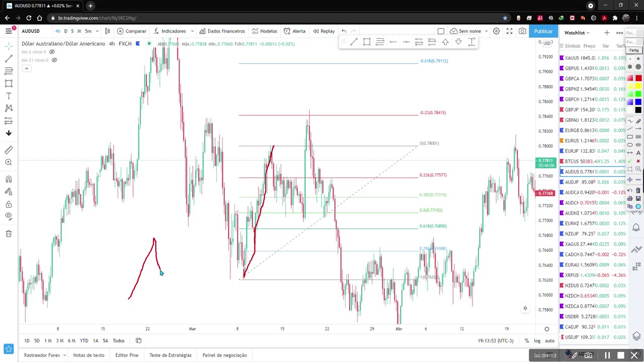Toggle percent scale mode
Image resolution: width=644 pixels, height=362 pixels.
527,341
